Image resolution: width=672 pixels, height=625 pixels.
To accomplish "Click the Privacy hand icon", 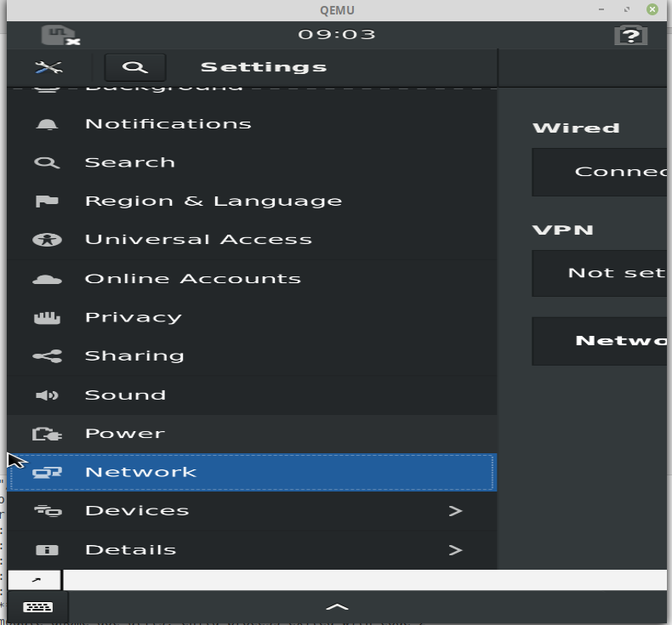I will pyautogui.click(x=47, y=317).
